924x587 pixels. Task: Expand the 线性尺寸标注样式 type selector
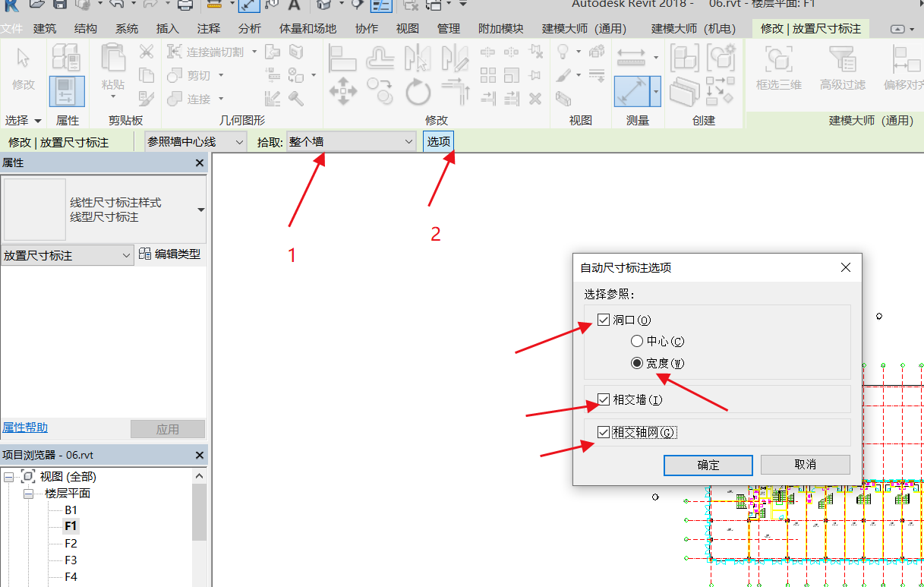pos(200,210)
